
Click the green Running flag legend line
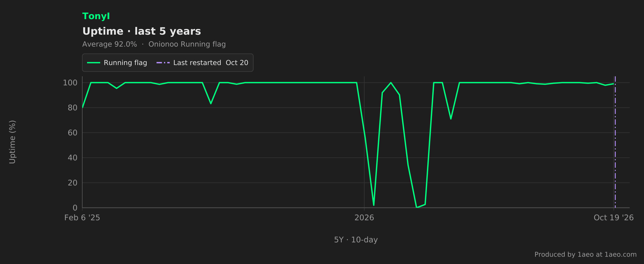pos(93,63)
